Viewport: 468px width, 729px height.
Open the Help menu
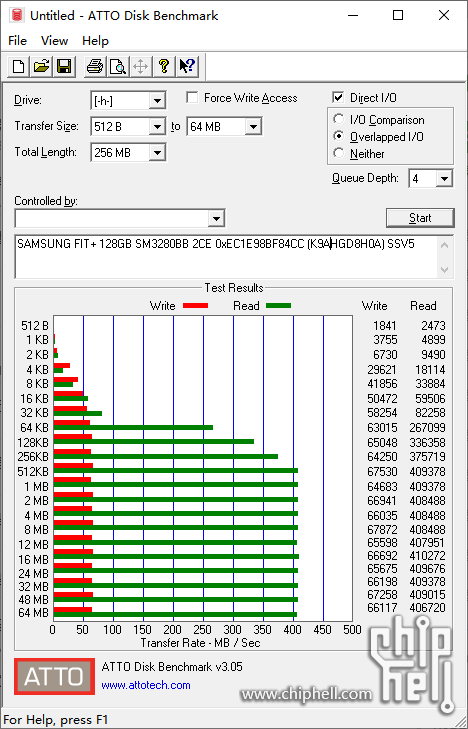[95, 40]
